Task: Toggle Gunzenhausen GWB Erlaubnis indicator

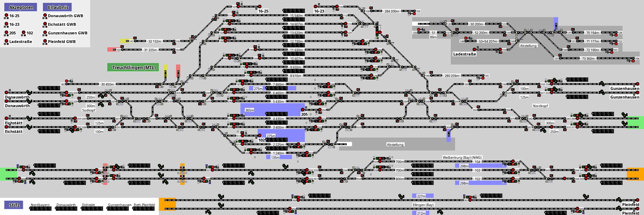Action: point(45,33)
